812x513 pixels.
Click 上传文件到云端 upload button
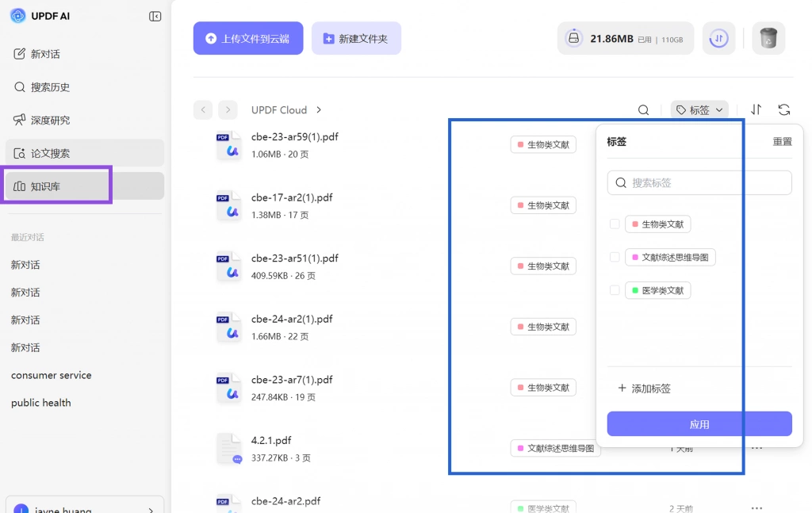pos(248,38)
